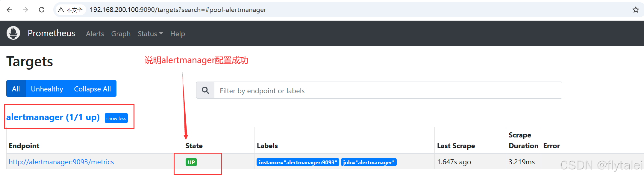644x176 pixels.
Task: Expand the Status dropdown menu
Action: (150, 34)
